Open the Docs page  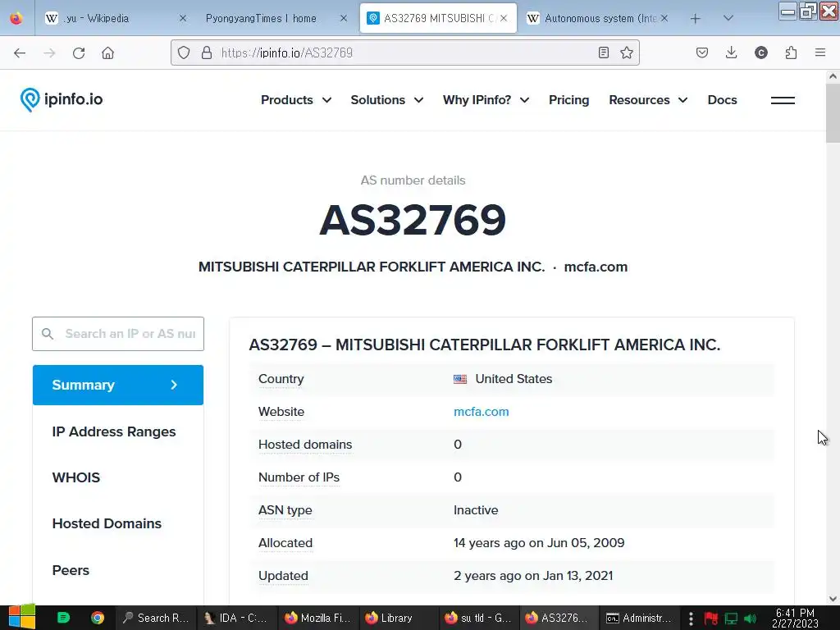[722, 100]
